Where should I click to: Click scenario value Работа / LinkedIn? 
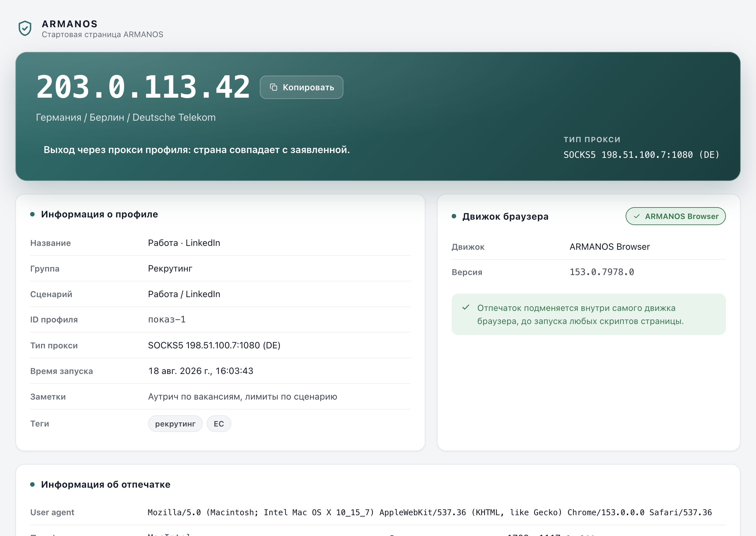coord(184,294)
